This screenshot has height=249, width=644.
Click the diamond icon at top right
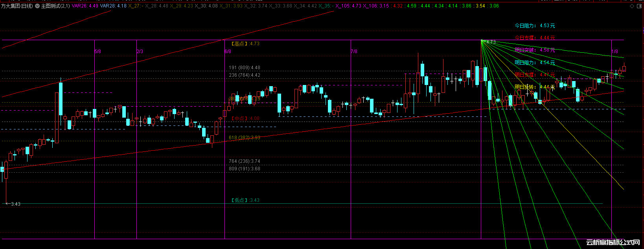[x=632, y=6]
